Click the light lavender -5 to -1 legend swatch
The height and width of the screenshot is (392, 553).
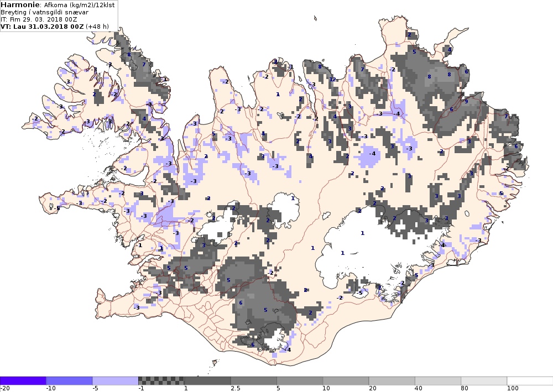tap(116, 381)
